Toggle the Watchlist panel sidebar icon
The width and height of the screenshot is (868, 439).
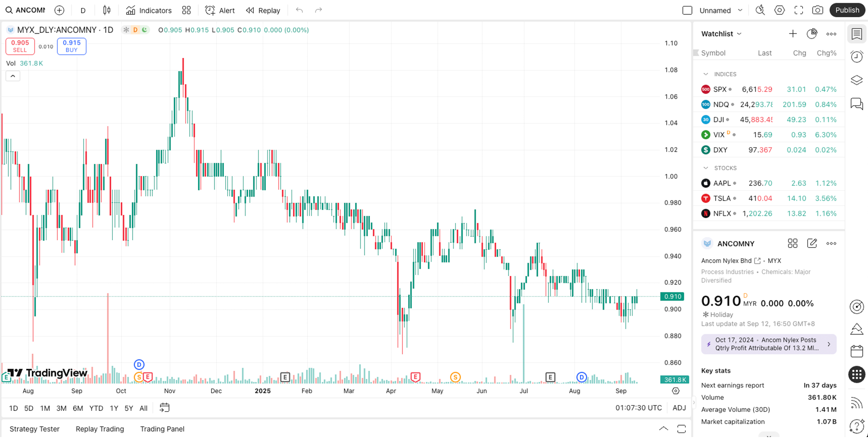click(x=857, y=34)
